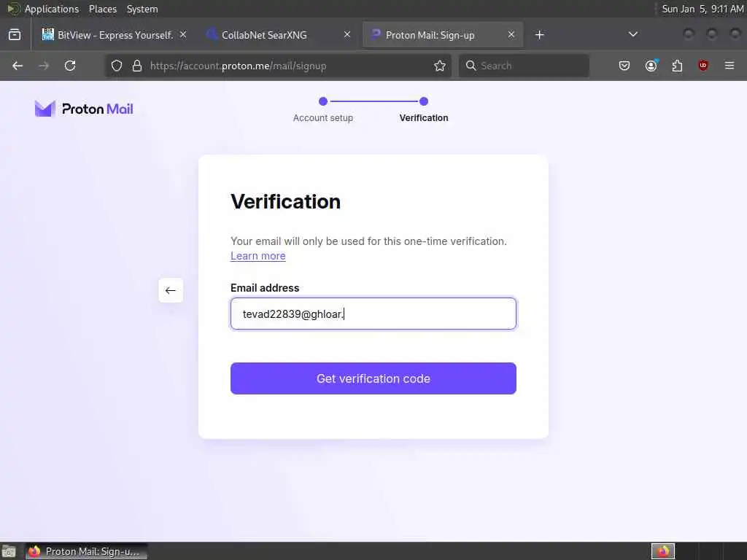The width and height of the screenshot is (747, 560).
Task: Close the Proton Mail Sign-up tab
Action: click(x=511, y=34)
